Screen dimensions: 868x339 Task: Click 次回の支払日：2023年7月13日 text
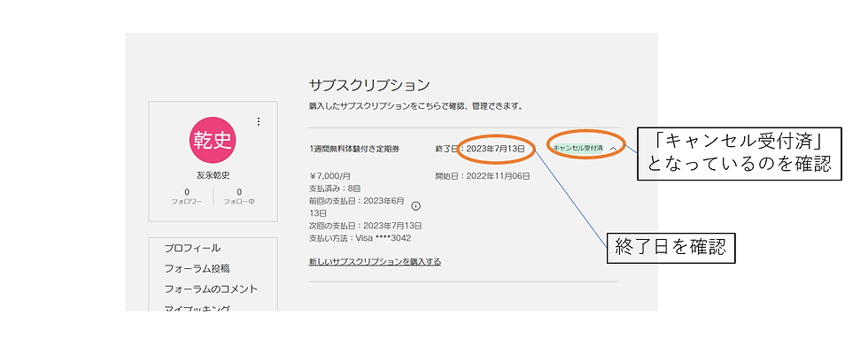coord(365,226)
